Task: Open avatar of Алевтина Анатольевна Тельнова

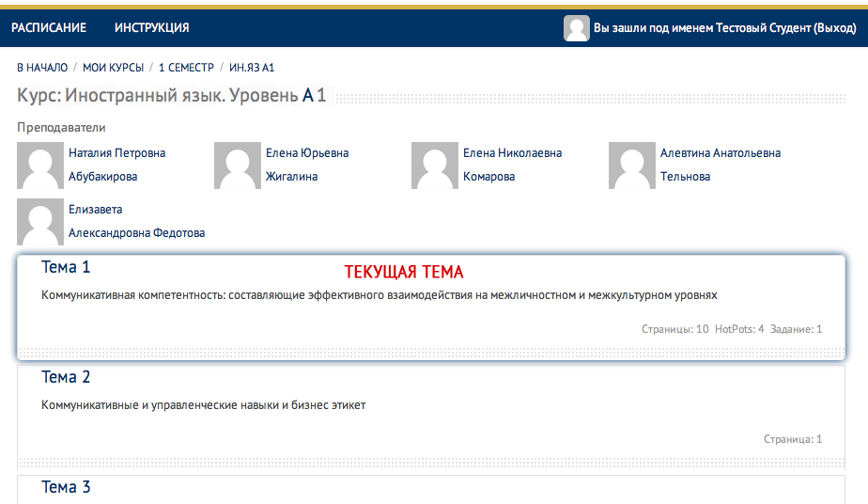Action: [x=631, y=165]
